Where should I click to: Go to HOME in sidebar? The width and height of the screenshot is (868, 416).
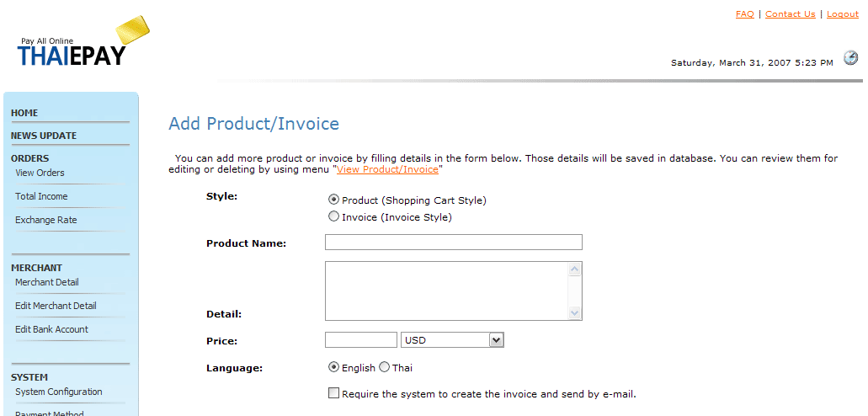[x=24, y=113]
